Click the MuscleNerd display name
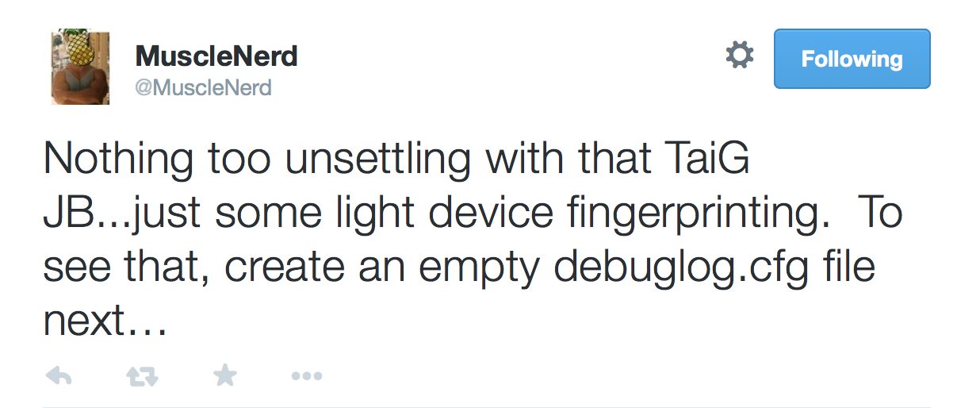The height and width of the screenshot is (408, 980). pos(216,56)
